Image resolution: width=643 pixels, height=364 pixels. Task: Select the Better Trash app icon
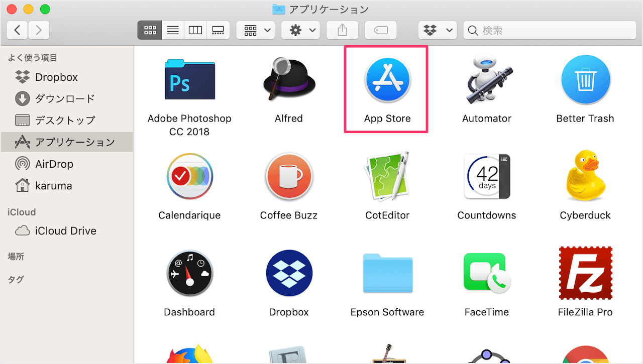585,79
